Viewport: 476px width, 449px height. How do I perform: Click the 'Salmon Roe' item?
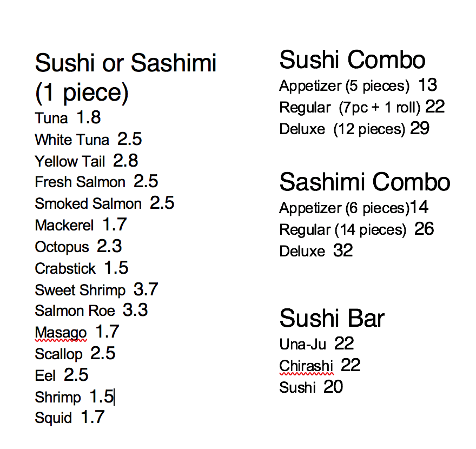75,311
